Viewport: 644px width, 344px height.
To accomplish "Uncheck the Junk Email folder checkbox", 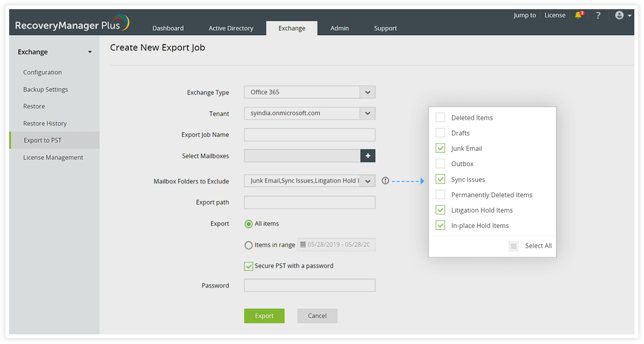I will pyautogui.click(x=440, y=148).
